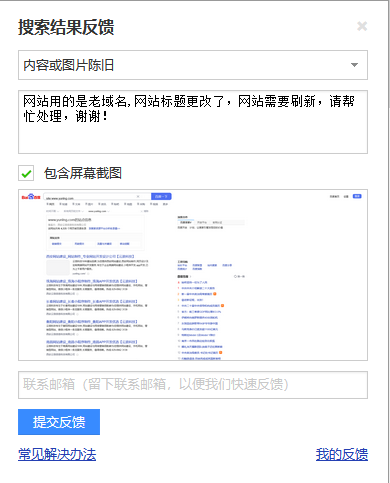Expand the feedback type dropdown arrow
This screenshot has height=483, width=390.
354,65
